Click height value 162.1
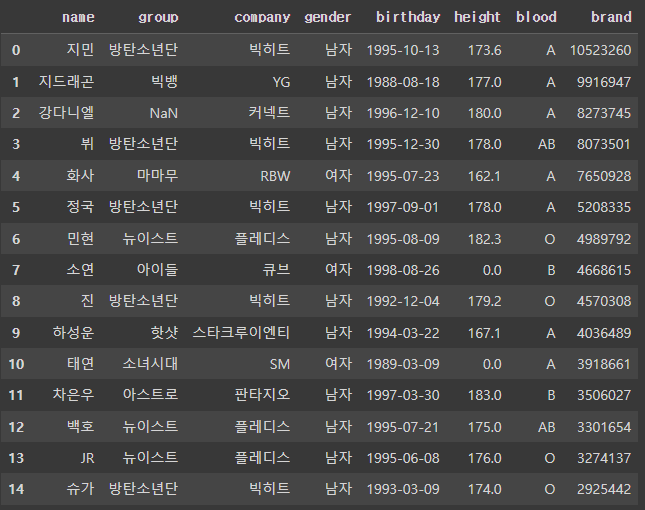This screenshot has height=510, width=645. pyautogui.click(x=484, y=176)
